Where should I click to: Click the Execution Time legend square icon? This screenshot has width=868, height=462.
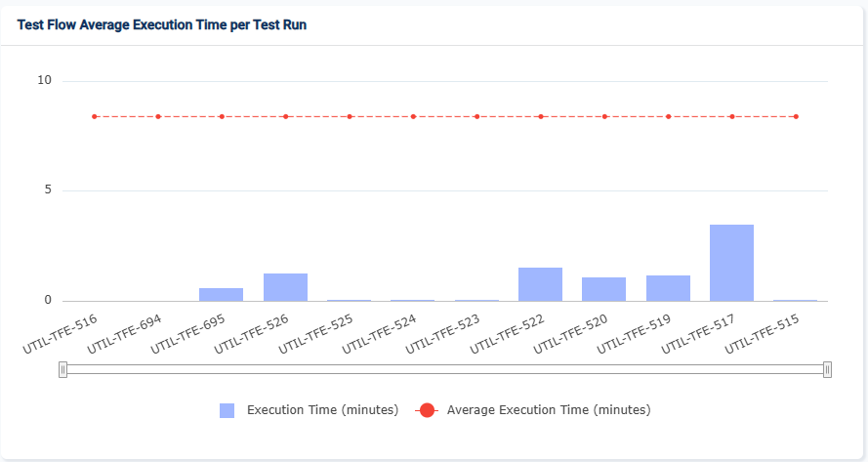tap(227, 410)
